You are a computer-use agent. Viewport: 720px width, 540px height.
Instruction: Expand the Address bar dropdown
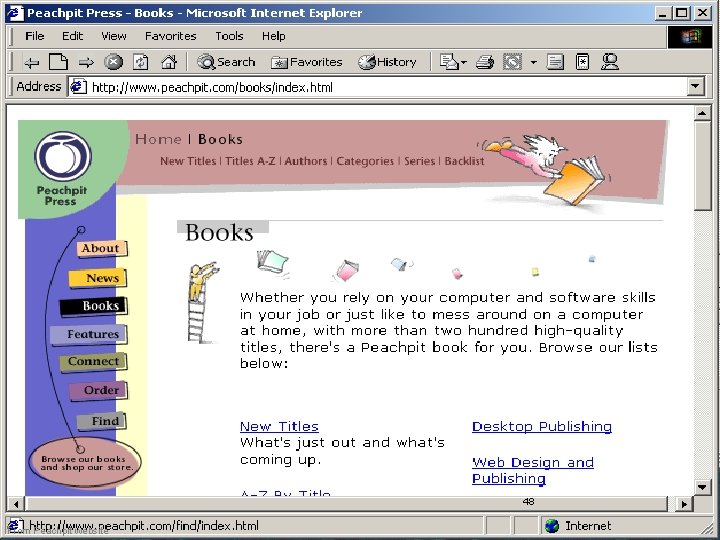coord(696,86)
